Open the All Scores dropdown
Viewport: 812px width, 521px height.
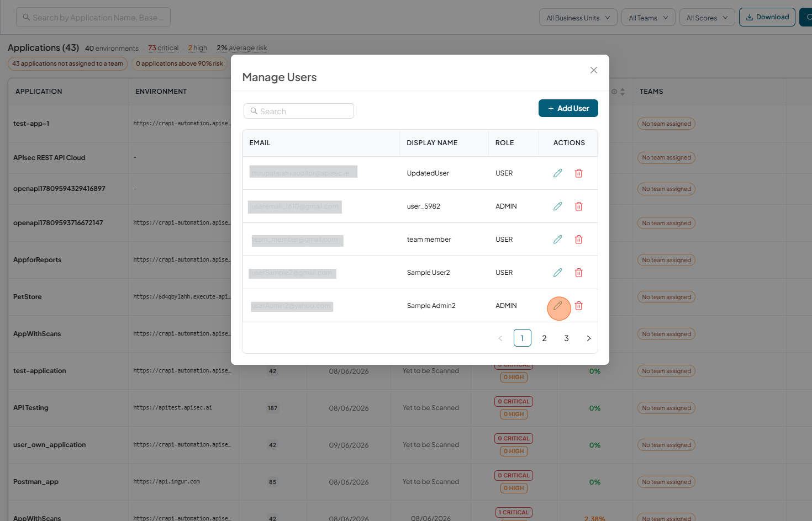pos(707,18)
